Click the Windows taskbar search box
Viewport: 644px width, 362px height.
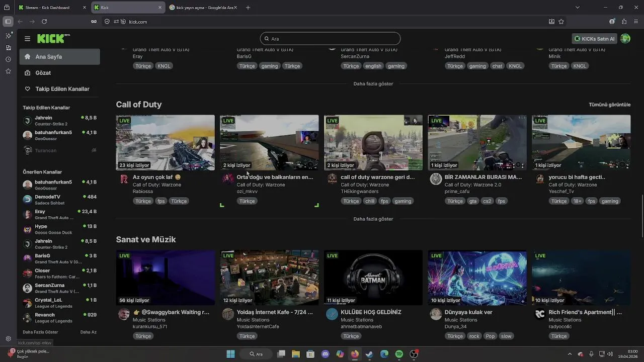pos(257,354)
